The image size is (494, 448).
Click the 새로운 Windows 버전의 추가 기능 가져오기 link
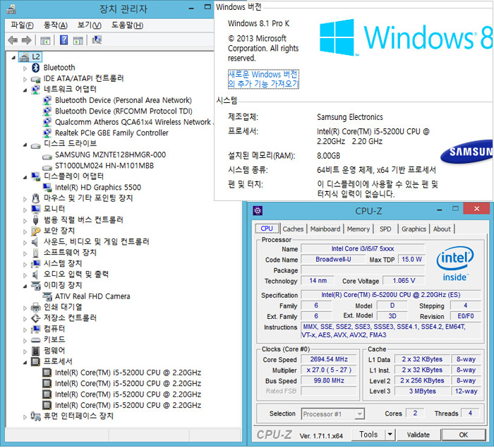[x=263, y=79]
